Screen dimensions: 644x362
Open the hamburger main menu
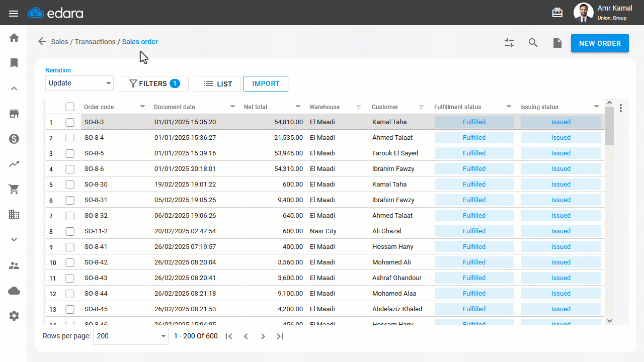click(x=14, y=13)
